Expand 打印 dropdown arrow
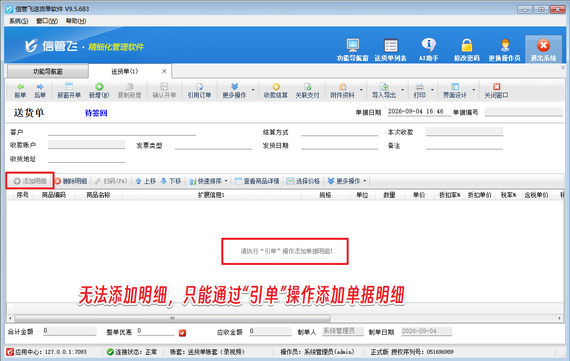 [x=432, y=90]
